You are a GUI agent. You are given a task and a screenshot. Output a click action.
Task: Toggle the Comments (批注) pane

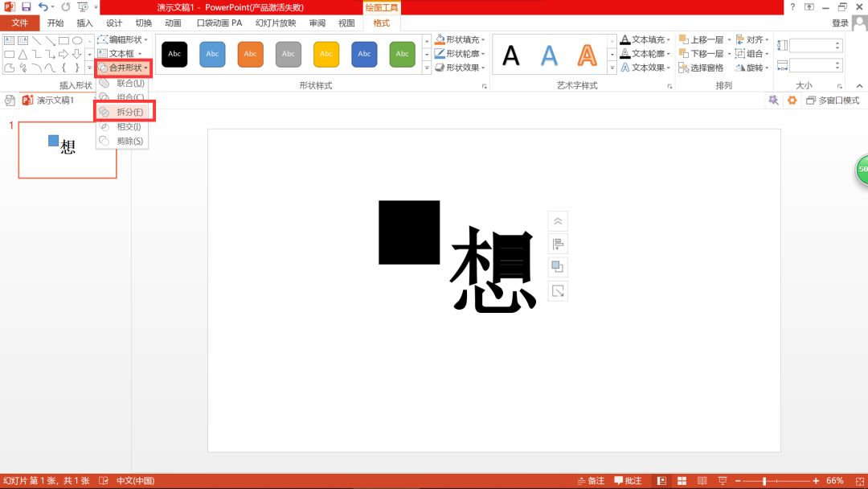click(x=629, y=481)
